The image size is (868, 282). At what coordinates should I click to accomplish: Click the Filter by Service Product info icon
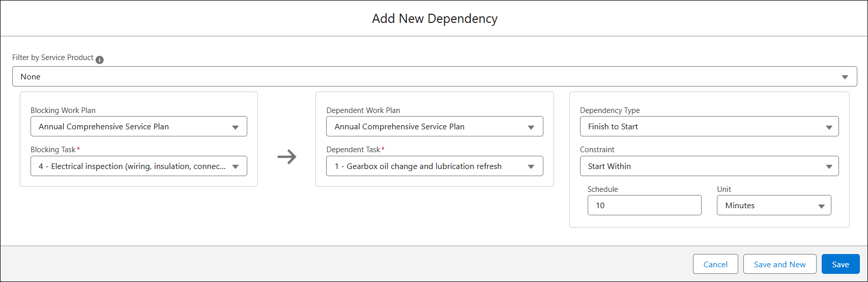[100, 60]
